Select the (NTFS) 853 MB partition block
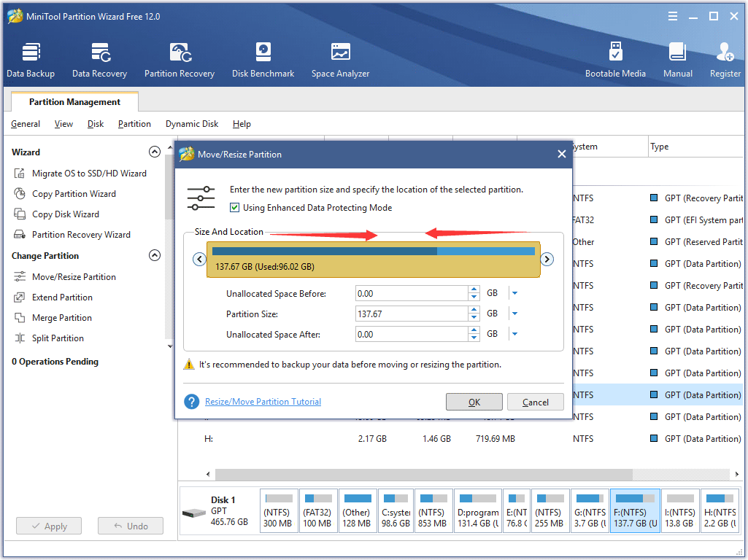Viewport: 748px width, 560px height. point(433,511)
